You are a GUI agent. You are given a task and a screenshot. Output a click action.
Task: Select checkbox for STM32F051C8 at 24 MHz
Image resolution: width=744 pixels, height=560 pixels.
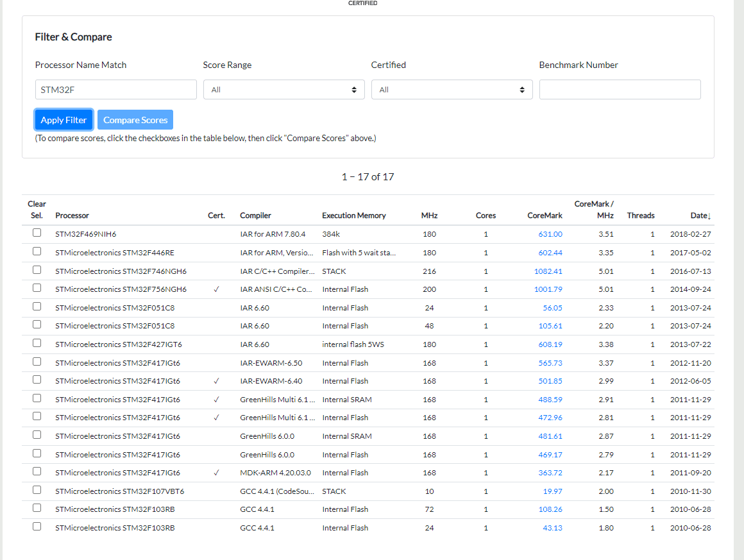(x=37, y=306)
